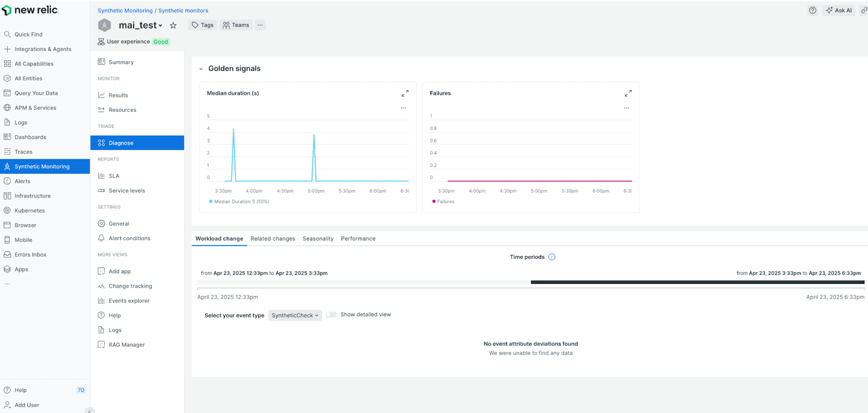Image resolution: width=868 pixels, height=413 pixels.
Task: Click Browser icon in sidebar
Action: tap(7, 225)
